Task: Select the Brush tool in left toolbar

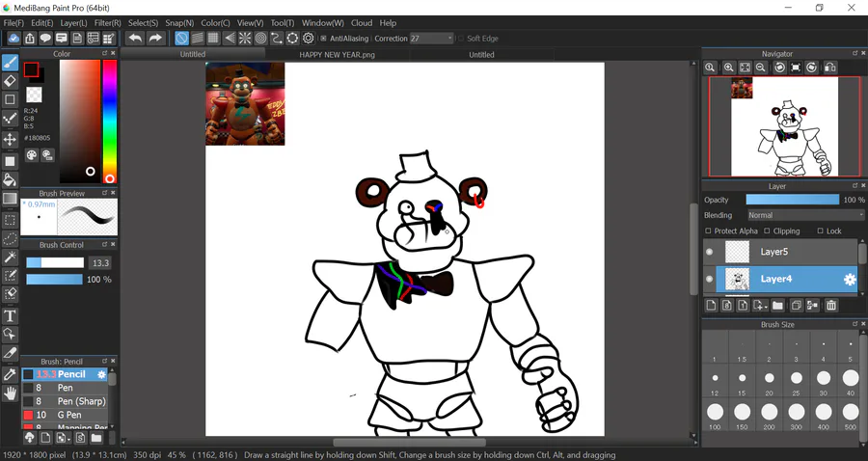Action: (x=10, y=63)
